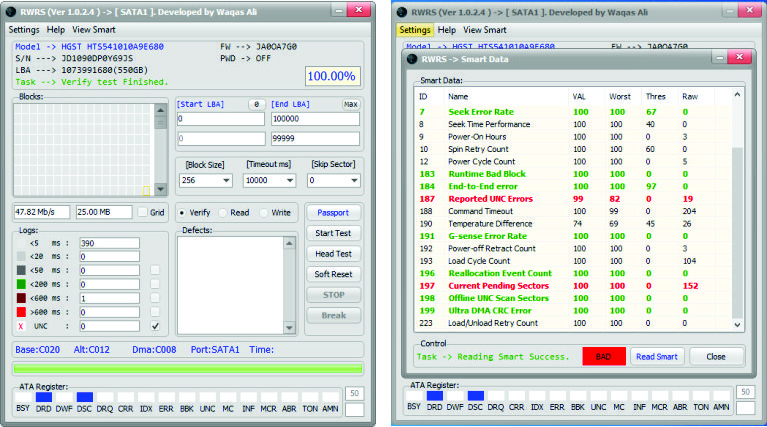Click Close button in Smart Data control
767x427 pixels.
click(x=716, y=357)
